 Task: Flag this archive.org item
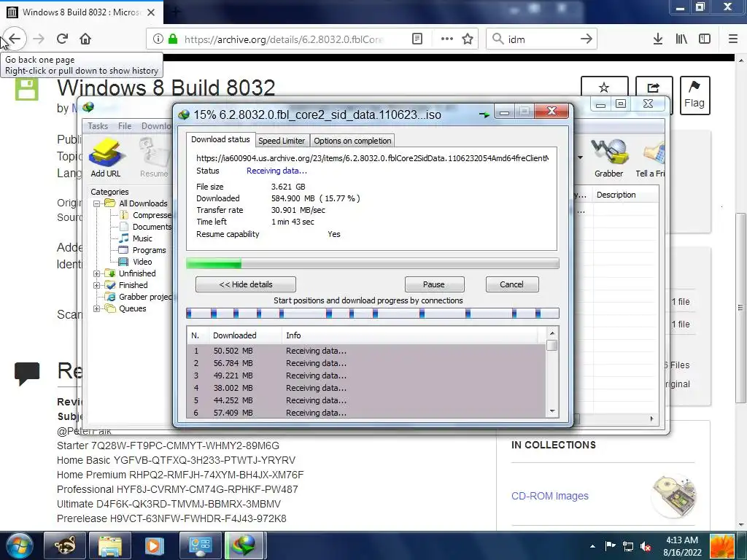coord(694,96)
